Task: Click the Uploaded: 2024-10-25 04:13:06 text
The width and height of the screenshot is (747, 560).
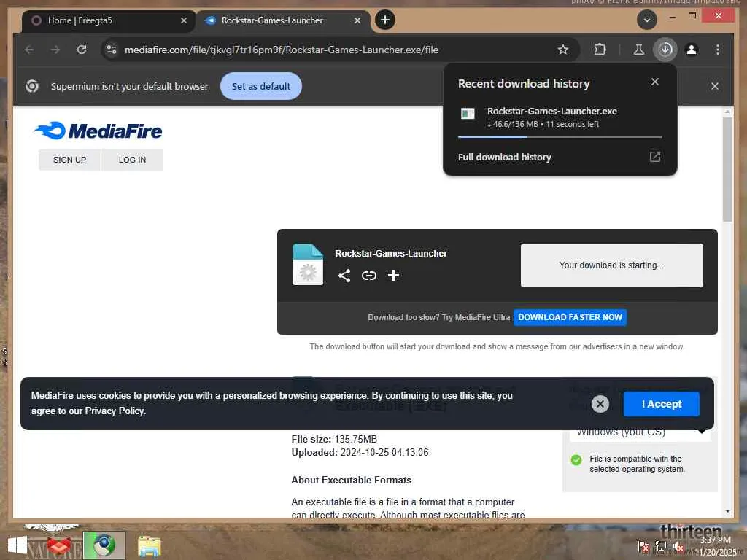Action: 360,452
